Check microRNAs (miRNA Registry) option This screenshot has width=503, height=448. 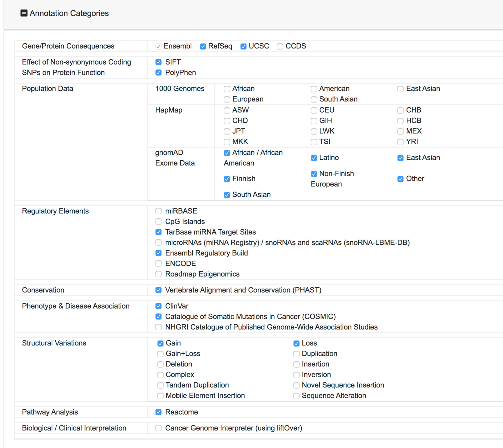[158, 242]
